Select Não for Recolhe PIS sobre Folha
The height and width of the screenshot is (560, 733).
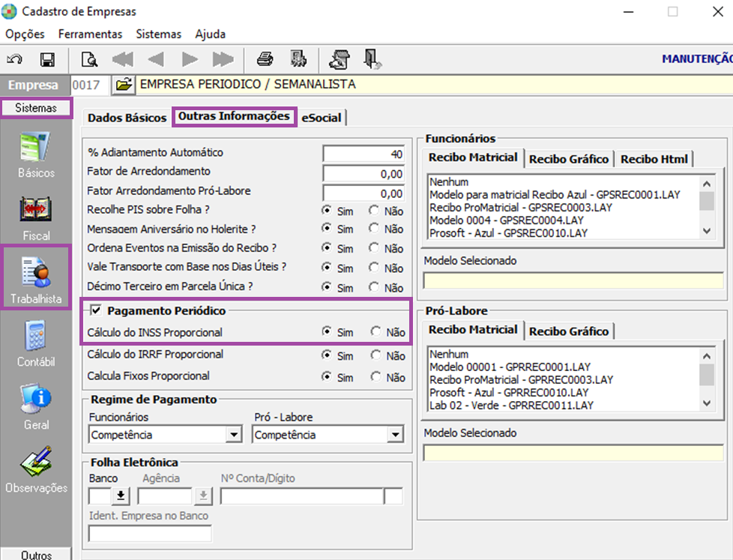pos(373,211)
